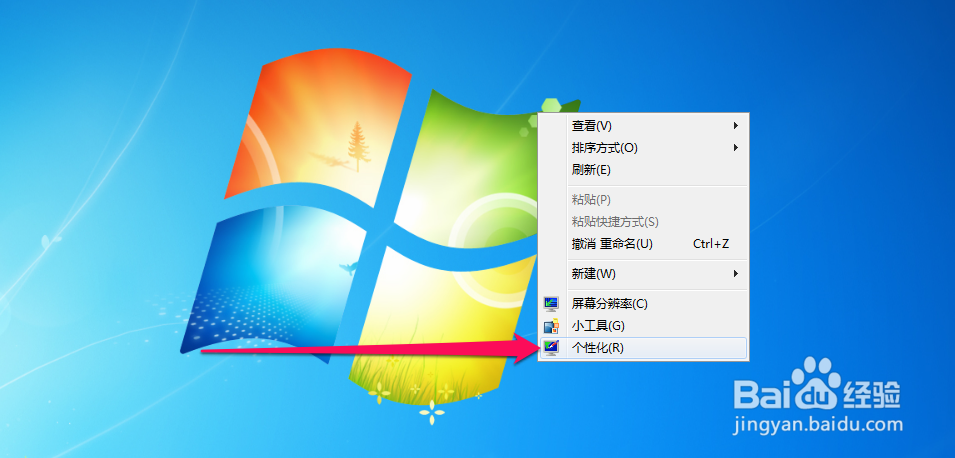
Task: Open the 新建(W) submenu entry
Action: (643, 274)
